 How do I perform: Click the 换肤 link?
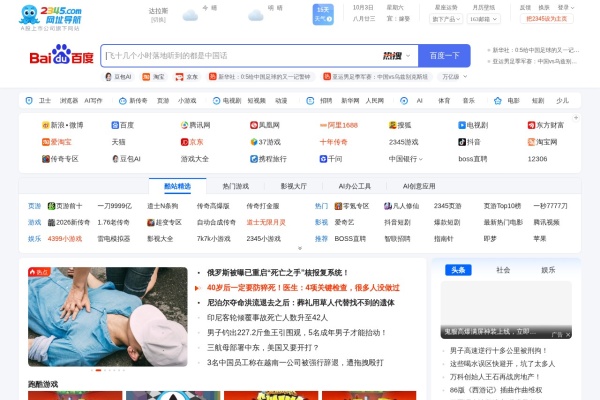(544, 7)
